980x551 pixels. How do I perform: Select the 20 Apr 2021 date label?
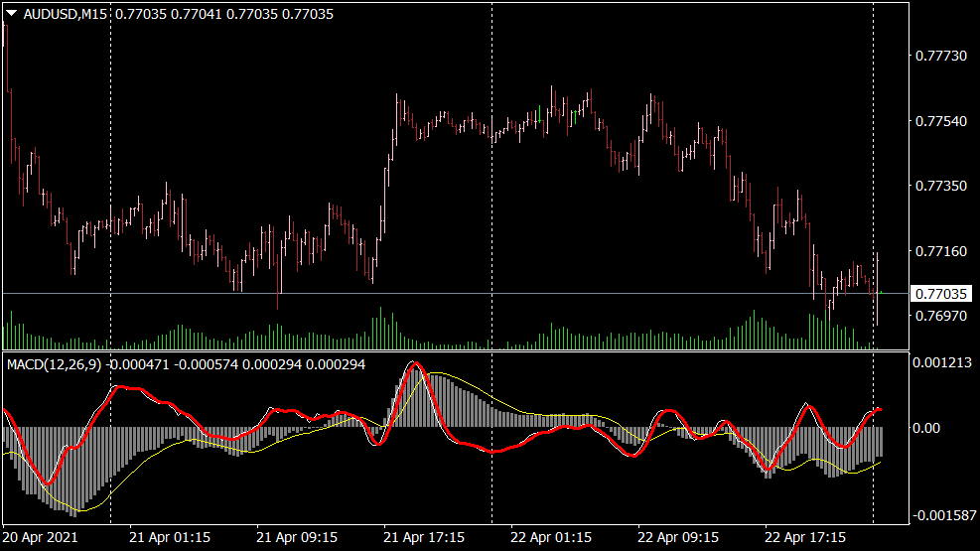click(x=41, y=537)
